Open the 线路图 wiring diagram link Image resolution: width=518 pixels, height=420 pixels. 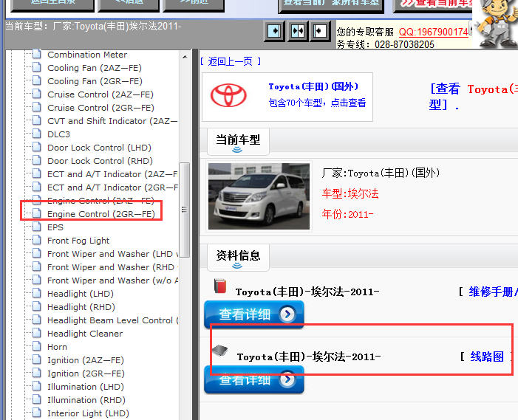[487, 357]
